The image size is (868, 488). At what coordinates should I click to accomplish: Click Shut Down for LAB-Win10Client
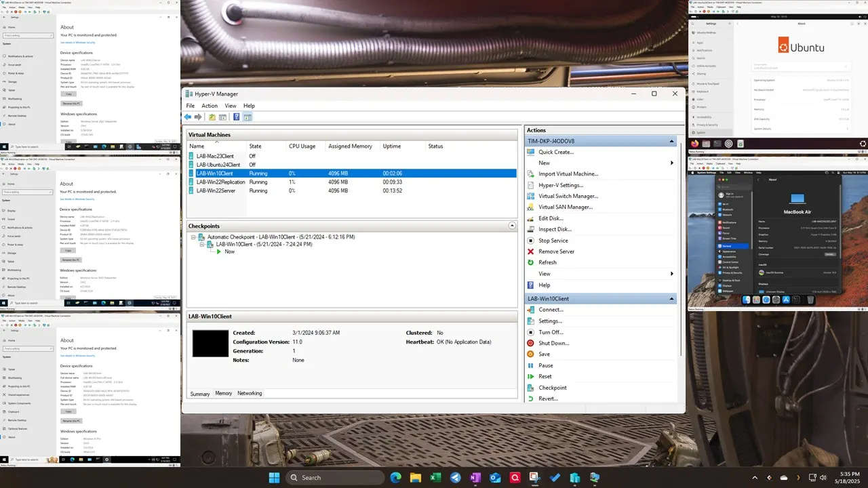click(553, 343)
